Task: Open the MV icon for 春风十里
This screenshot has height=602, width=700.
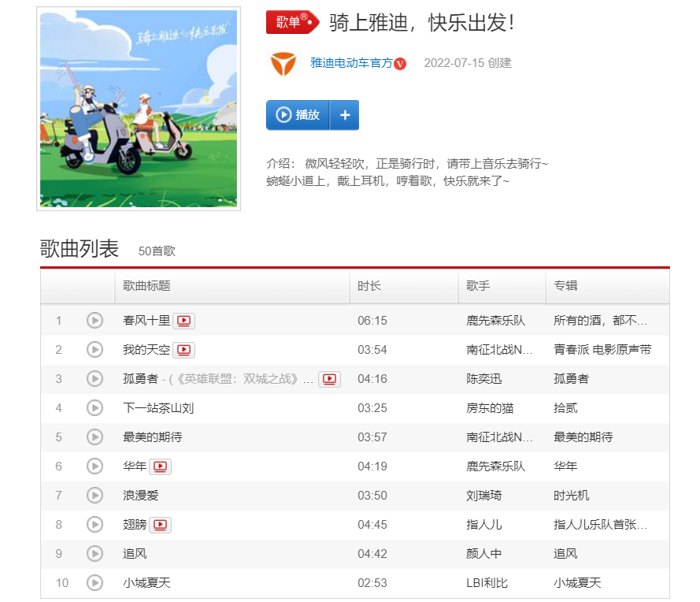Action: (x=183, y=321)
